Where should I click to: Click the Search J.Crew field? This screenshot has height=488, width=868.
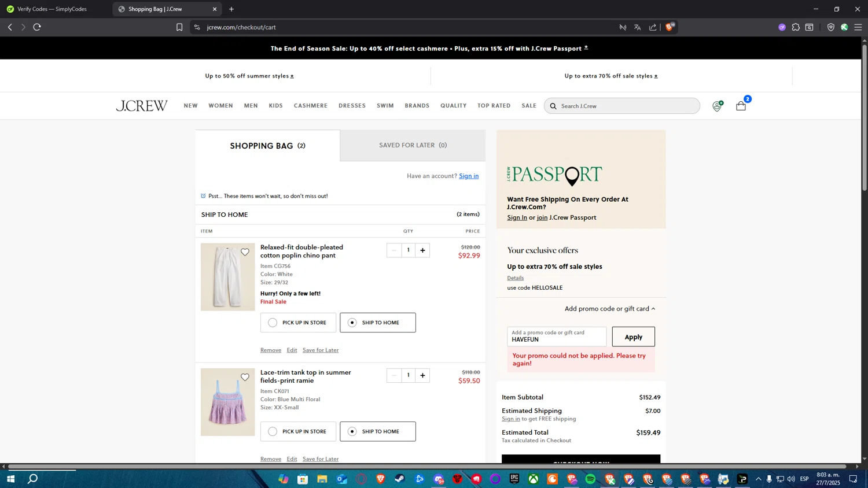tap(622, 106)
